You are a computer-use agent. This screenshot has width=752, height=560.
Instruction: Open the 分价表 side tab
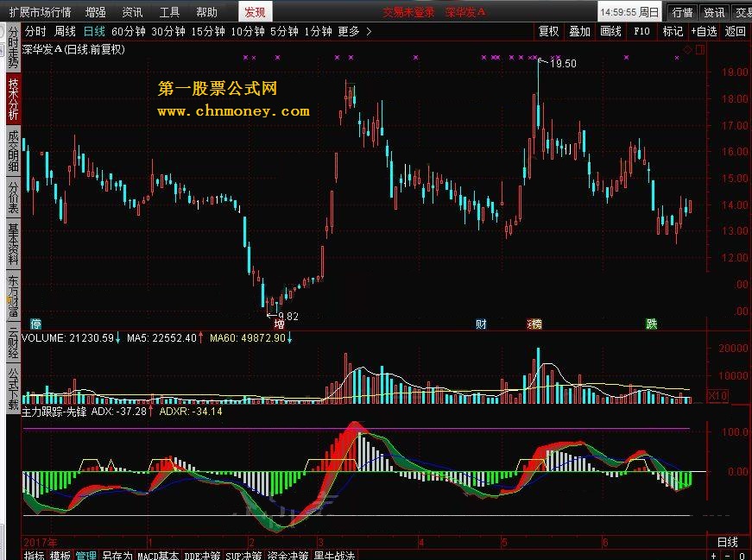pyautogui.click(x=13, y=197)
